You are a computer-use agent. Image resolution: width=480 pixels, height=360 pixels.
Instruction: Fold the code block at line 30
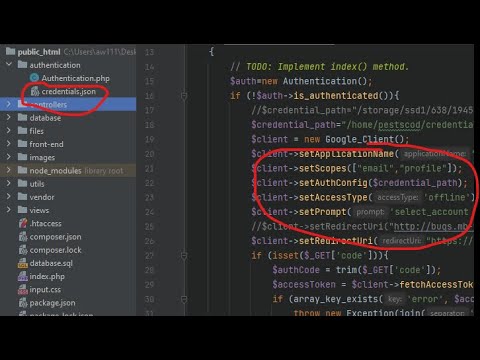tap(183, 299)
